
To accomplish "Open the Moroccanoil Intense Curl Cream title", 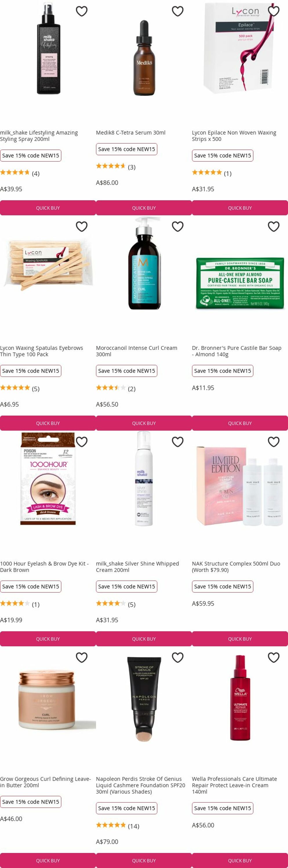I will click(136, 351).
